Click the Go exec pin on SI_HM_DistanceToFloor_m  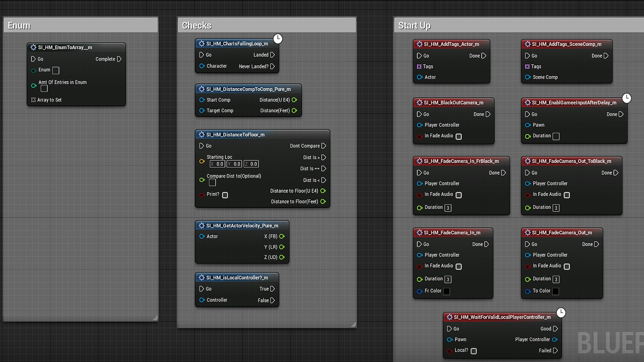[202, 146]
